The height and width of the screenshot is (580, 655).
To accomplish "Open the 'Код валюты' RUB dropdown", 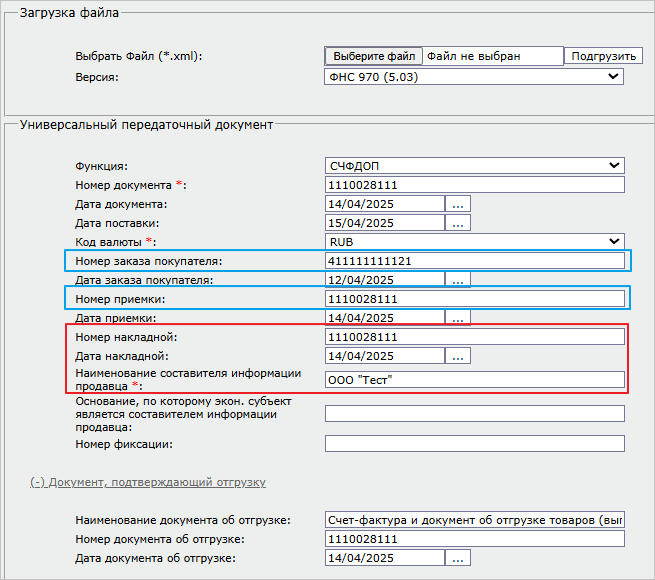I will click(474, 242).
